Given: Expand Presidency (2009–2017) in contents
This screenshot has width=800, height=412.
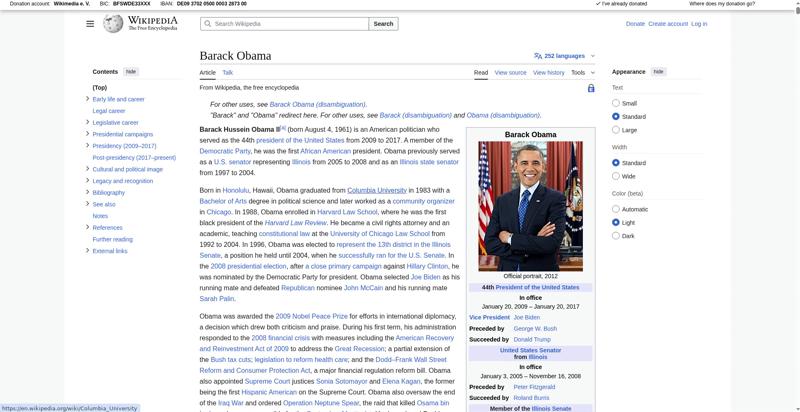Looking at the screenshot, I should click(87, 146).
